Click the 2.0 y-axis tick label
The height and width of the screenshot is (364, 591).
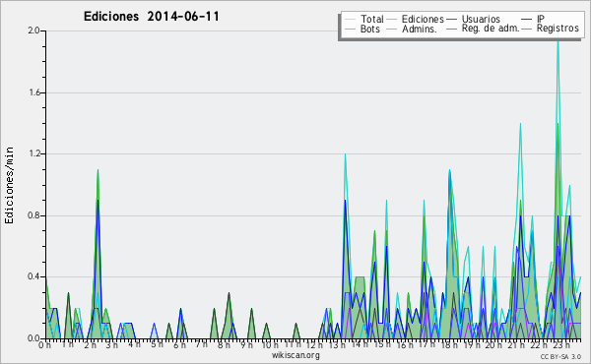pos(33,30)
